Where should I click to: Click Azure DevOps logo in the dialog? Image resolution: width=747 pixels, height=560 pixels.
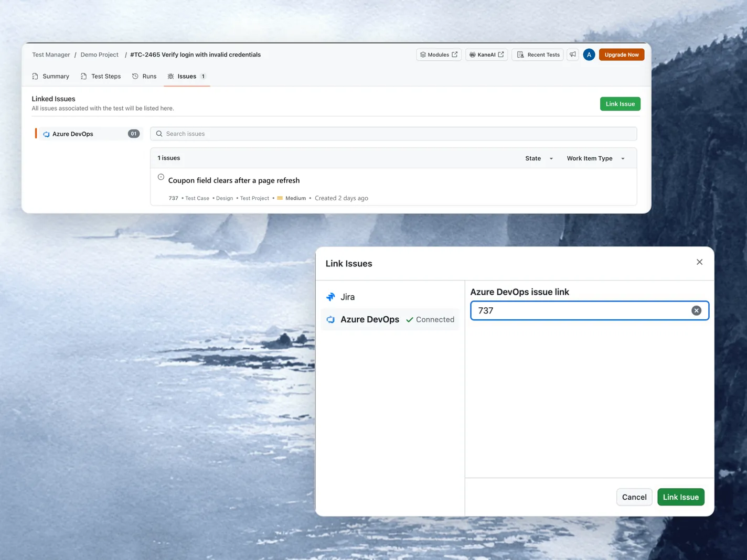tap(330, 319)
